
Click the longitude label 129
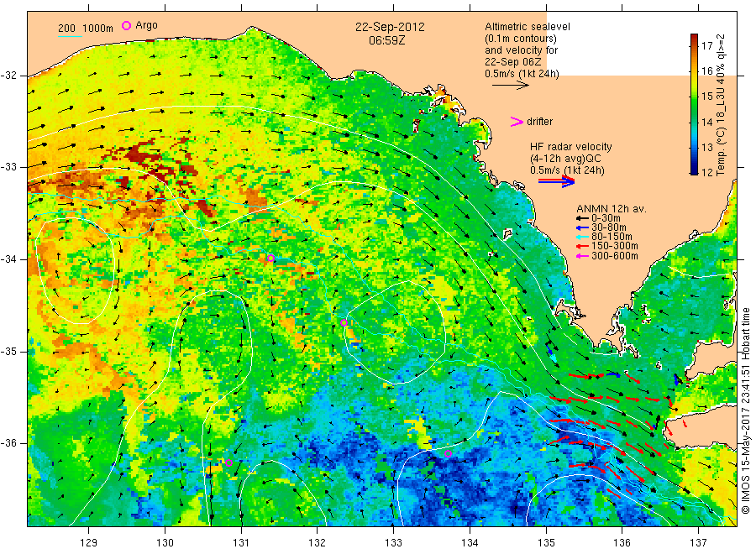[x=89, y=543]
